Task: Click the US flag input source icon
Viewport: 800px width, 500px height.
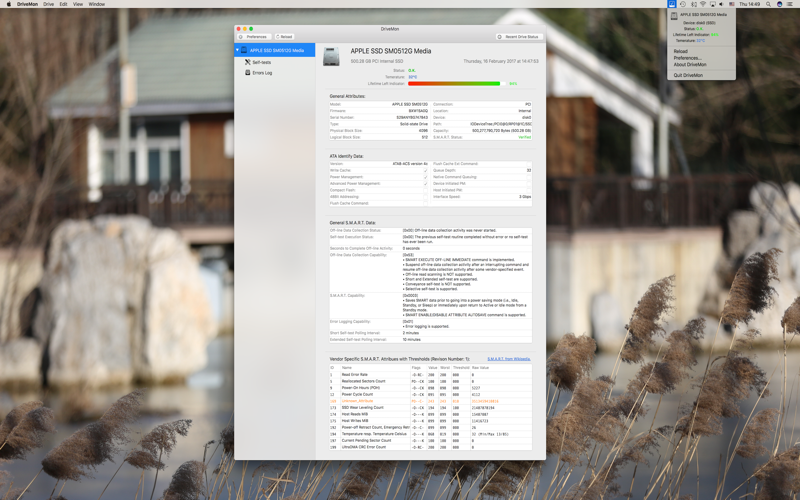Action: coord(732,4)
